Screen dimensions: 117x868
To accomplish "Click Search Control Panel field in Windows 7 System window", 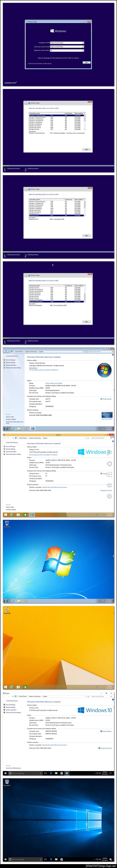I will [x=100, y=351].
